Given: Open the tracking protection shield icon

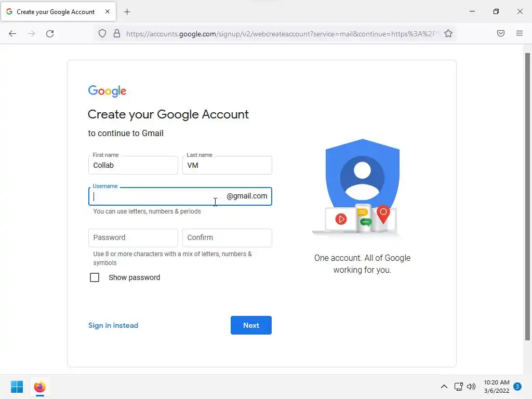Looking at the screenshot, I should [102, 34].
